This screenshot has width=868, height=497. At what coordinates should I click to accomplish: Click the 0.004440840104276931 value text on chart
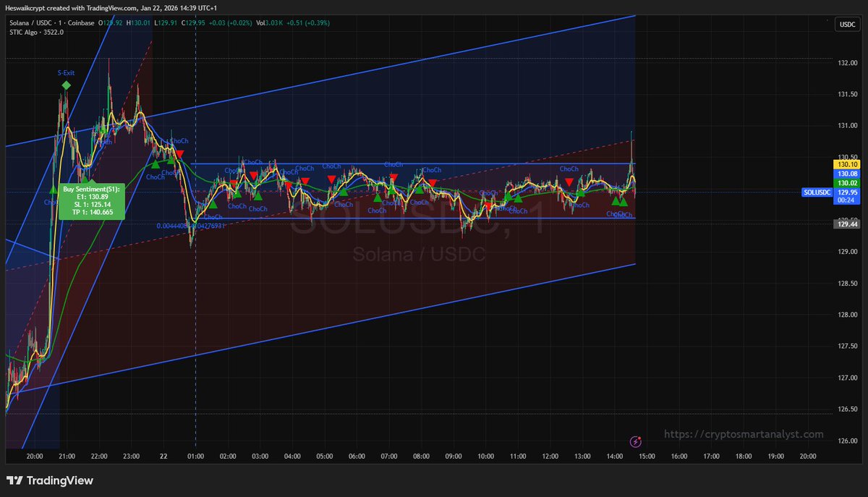click(x=192, y=226)
